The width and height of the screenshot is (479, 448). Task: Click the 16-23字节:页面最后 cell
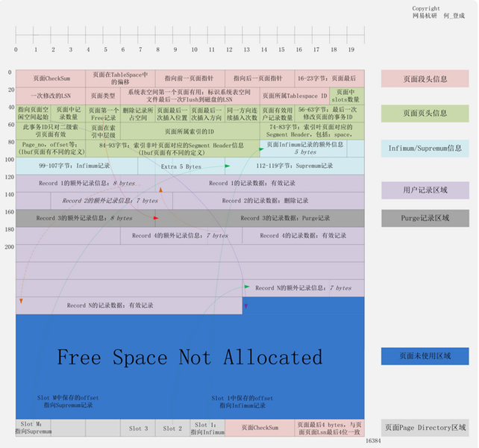click(330, 78)
